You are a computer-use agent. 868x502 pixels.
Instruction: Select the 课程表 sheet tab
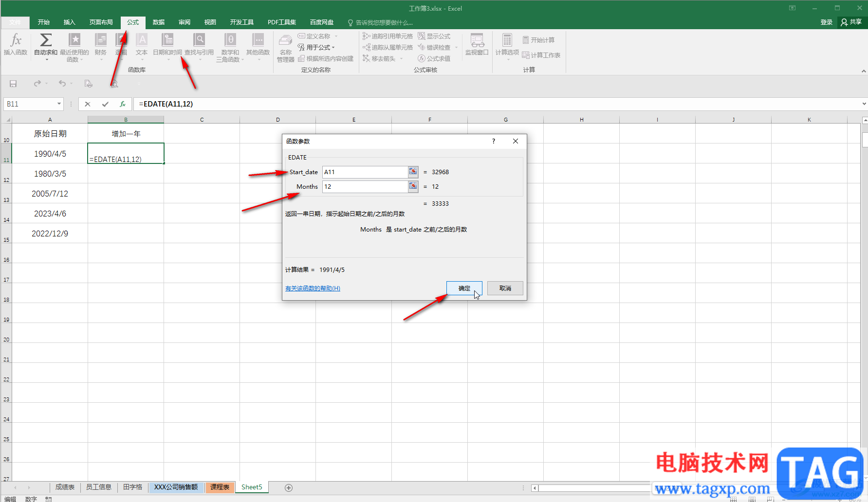220,487
